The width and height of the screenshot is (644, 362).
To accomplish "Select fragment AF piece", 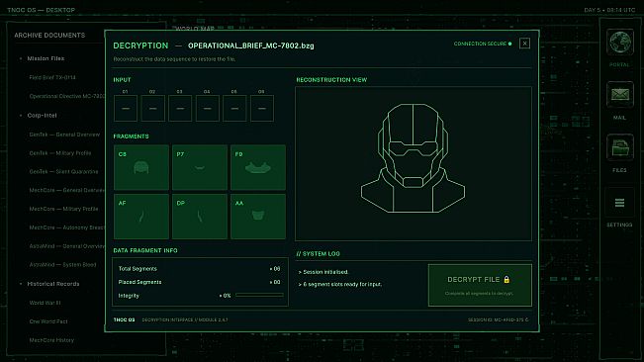I will (141, 217).
